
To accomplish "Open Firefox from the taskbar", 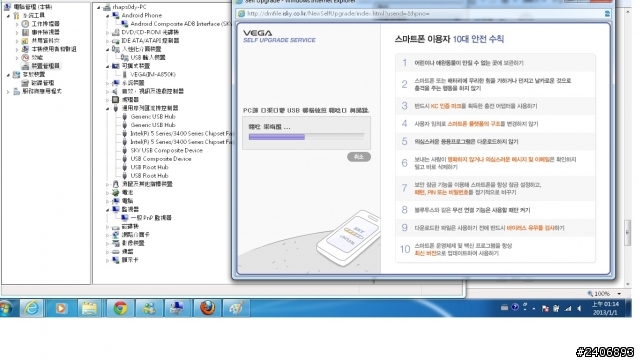I will (207, 308).
